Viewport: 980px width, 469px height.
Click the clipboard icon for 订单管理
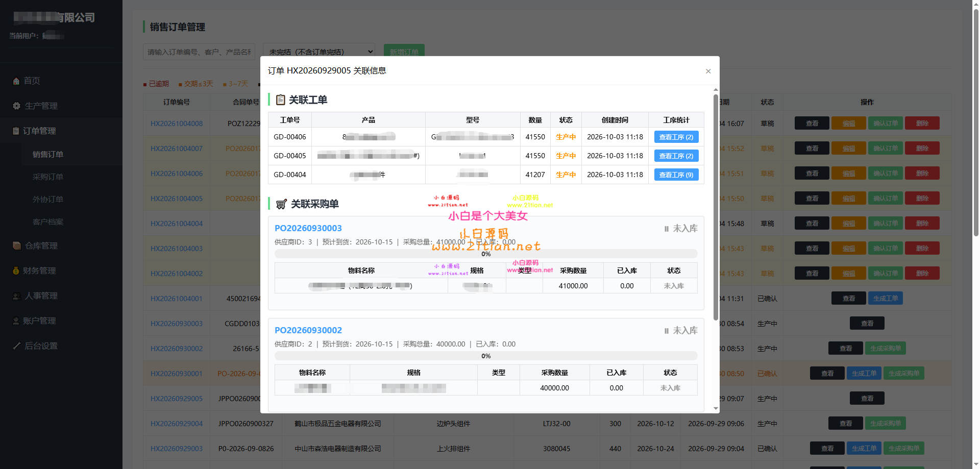click(16, 131)
